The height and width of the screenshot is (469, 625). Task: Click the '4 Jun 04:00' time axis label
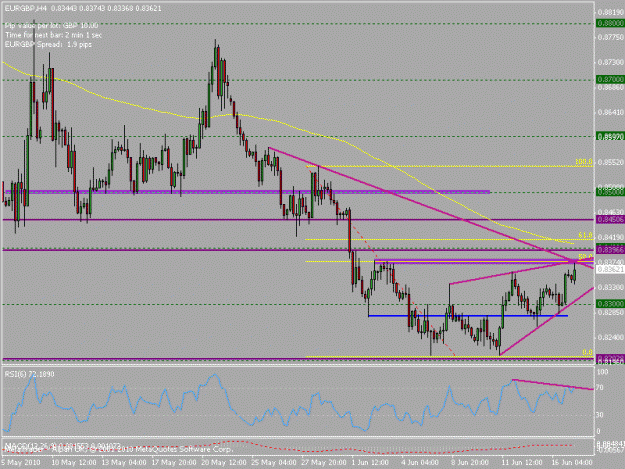(420, 462)
